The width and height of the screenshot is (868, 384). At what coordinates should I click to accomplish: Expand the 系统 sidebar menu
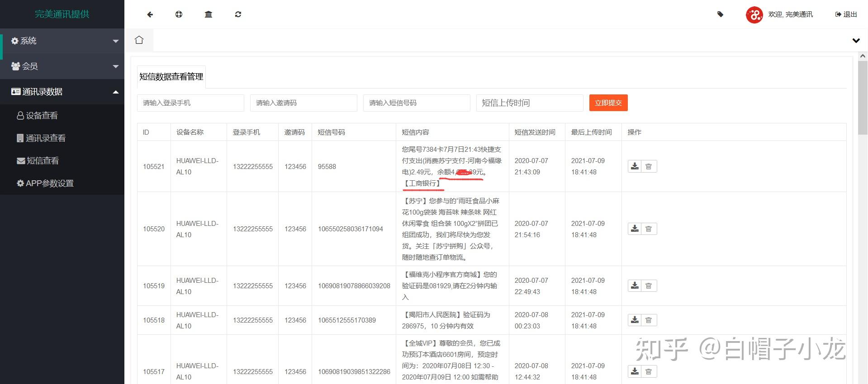(x=62, y=41)
